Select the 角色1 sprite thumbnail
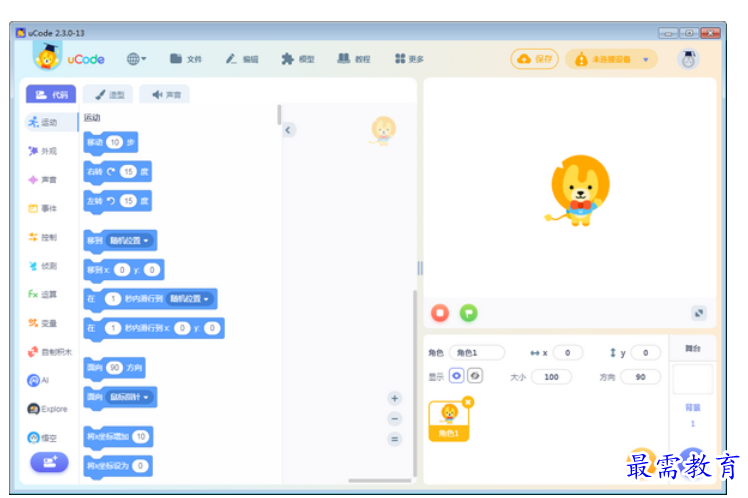Viewport: 748px width, 498px height. point(448,421)
